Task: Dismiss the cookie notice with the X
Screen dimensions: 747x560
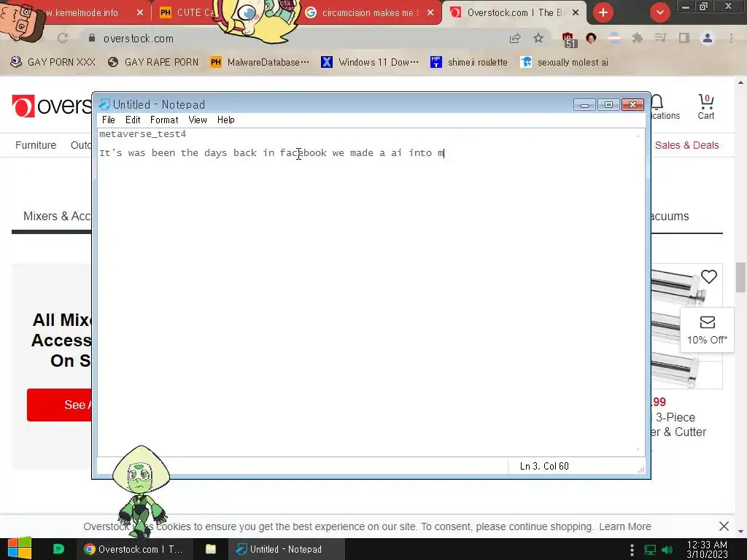Action: click(724, 526)
